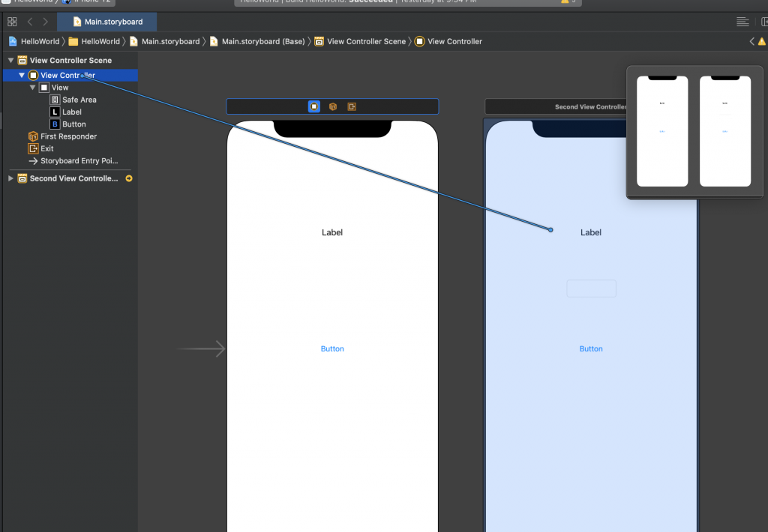This screenshot has height=532, width=768.
Task: Select the Main.storyboard tab
Action: point(107,22)
